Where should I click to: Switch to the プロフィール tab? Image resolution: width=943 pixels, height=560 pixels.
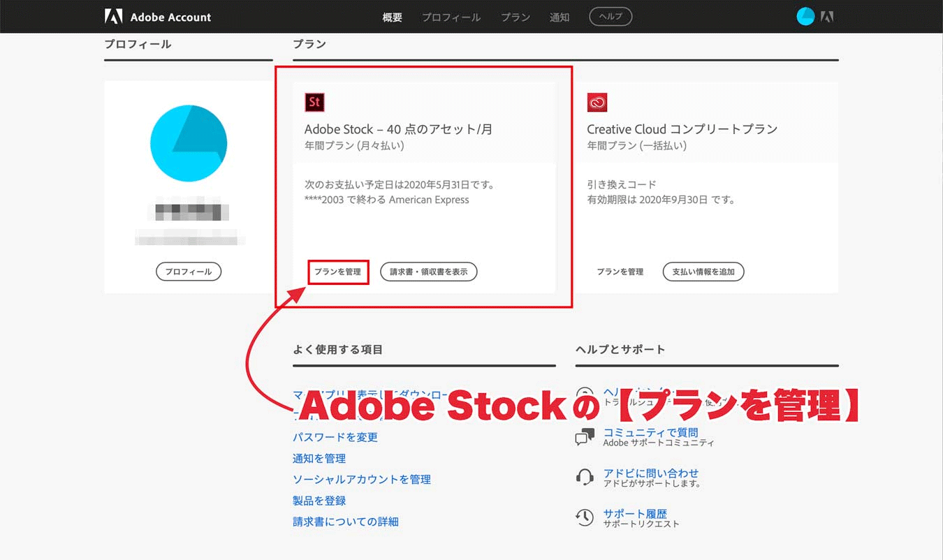(x=451, y=17)
